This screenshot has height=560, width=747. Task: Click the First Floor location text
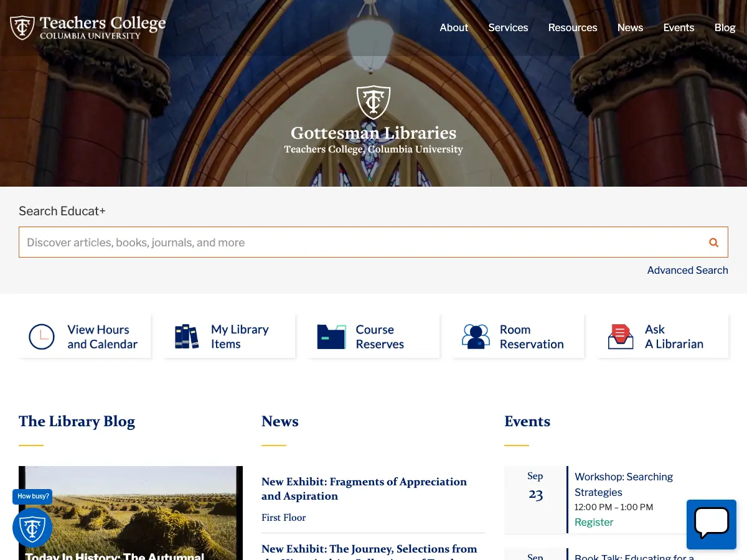284,517
